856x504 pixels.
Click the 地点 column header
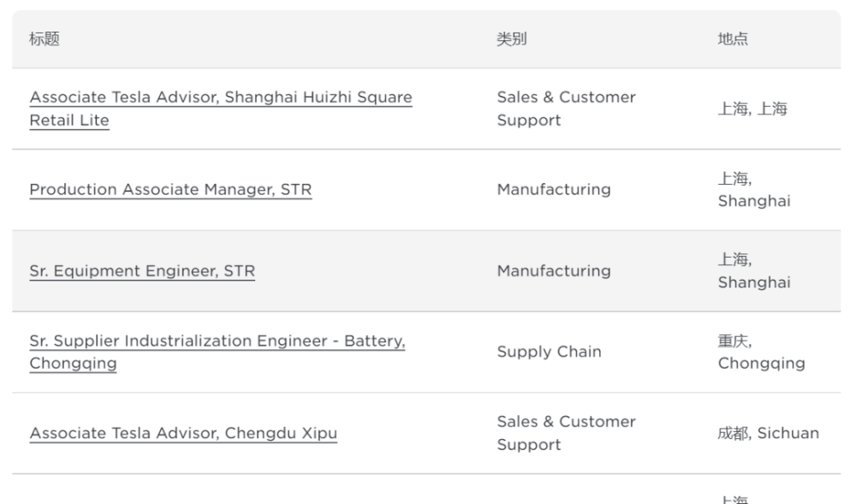pyautogui.click(x=732, y=39)
